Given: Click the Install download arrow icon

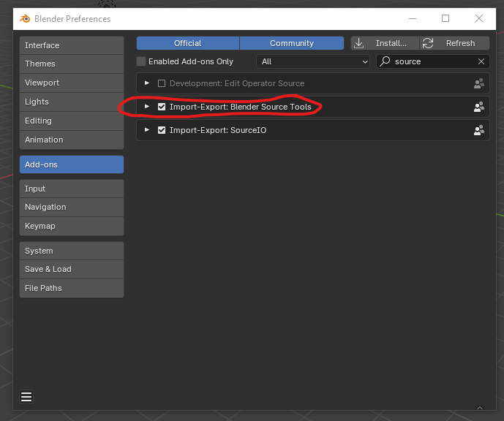Looking at the screenshot, I should pos(358,43).
